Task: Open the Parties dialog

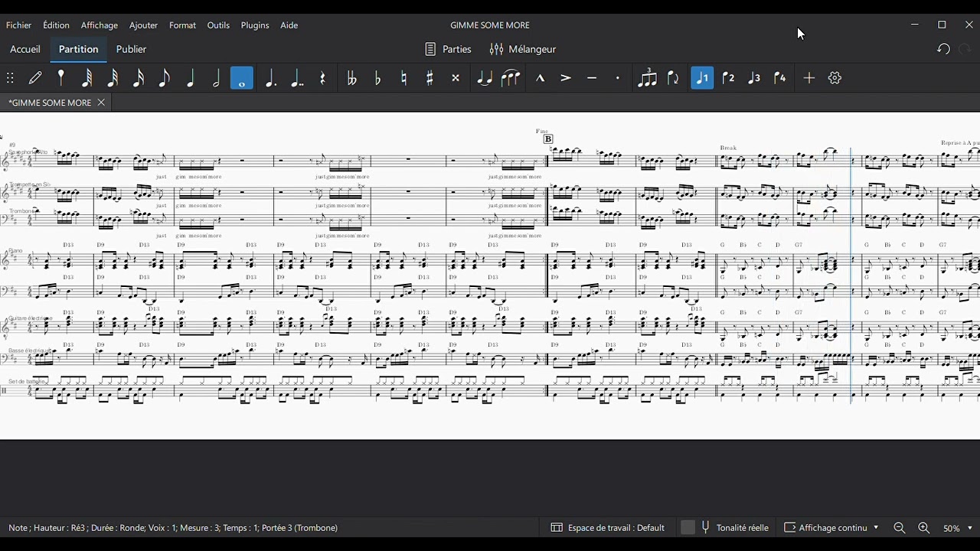Action: (449, 49)
